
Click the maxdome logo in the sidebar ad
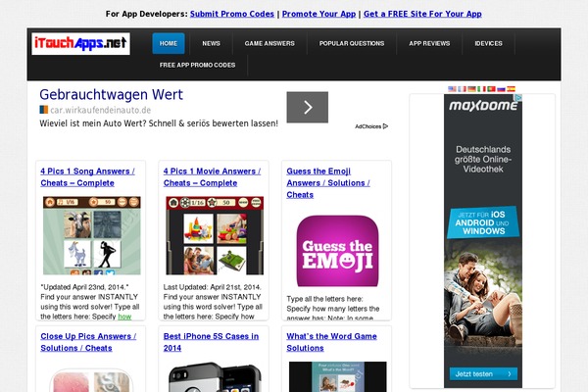tap(483, 106)
